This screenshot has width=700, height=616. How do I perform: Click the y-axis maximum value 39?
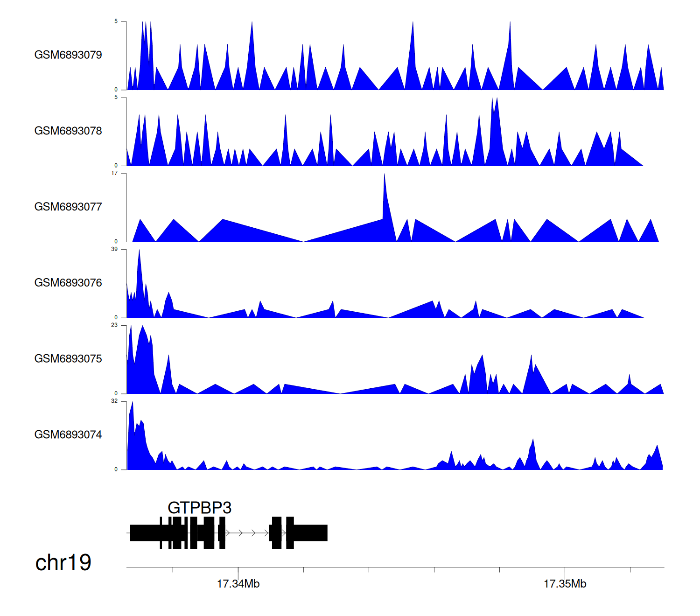(x=114, y=249)
